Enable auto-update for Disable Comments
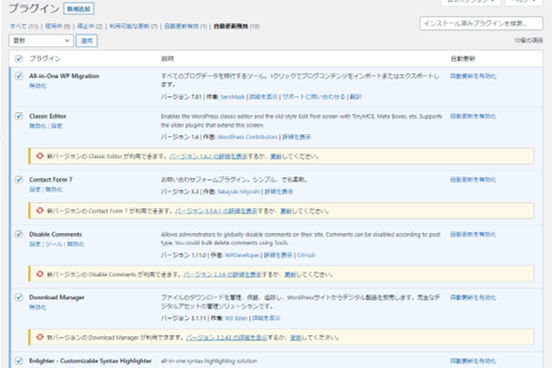The height and width of the screenshot is (368, 552). [x=473, y=234]
